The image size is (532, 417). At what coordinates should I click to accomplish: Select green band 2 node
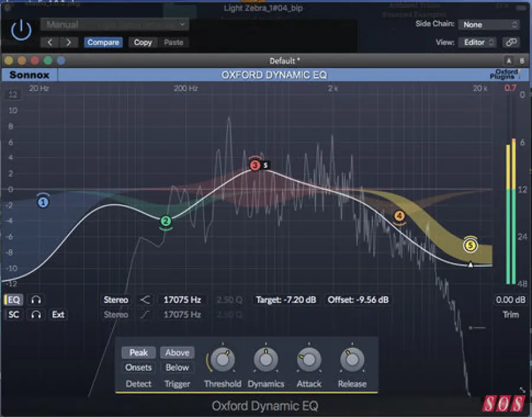tap(166, 221)
